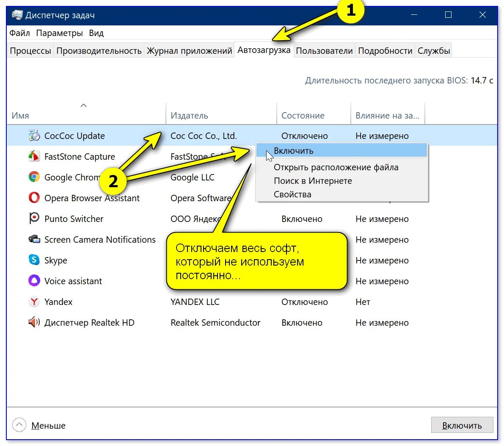Screen dimensions: 504x446
Task: Click the Task Manager title bar icon
Action: (17, 15)
